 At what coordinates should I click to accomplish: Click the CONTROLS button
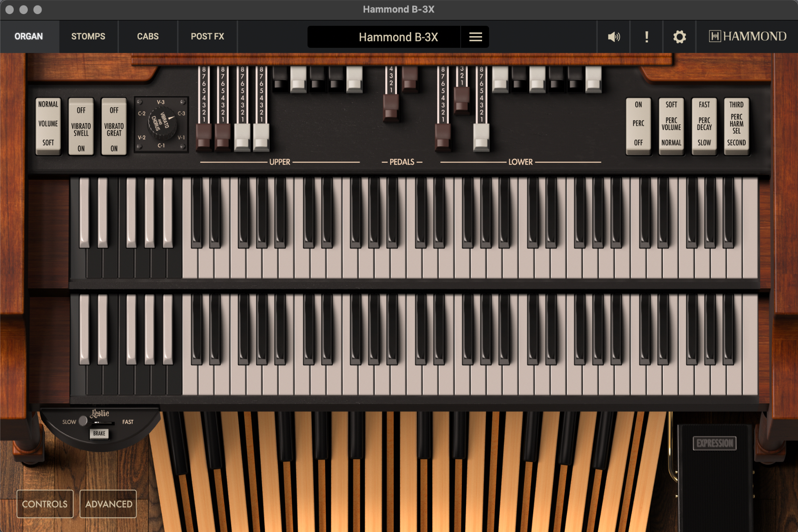pyautogui.click(x=45, y=504)
